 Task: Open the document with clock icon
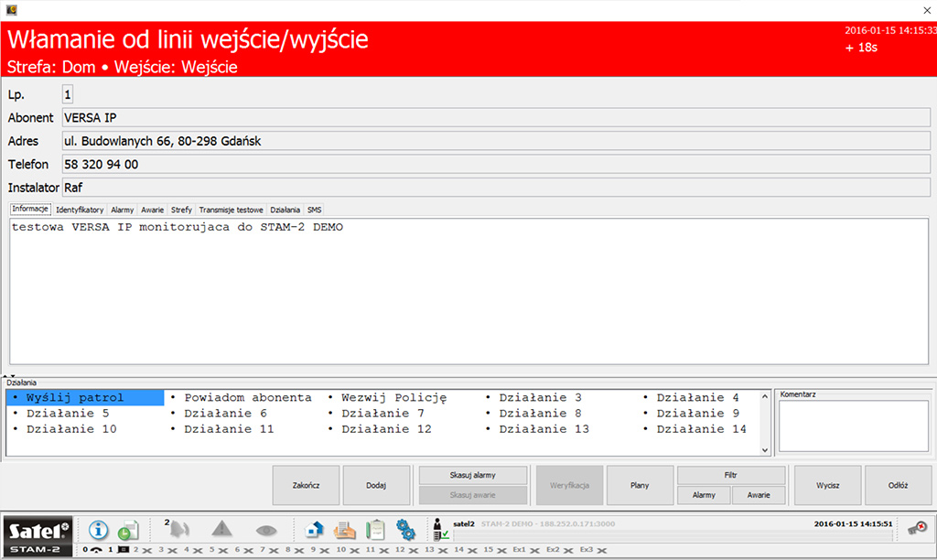click(129, 530)
